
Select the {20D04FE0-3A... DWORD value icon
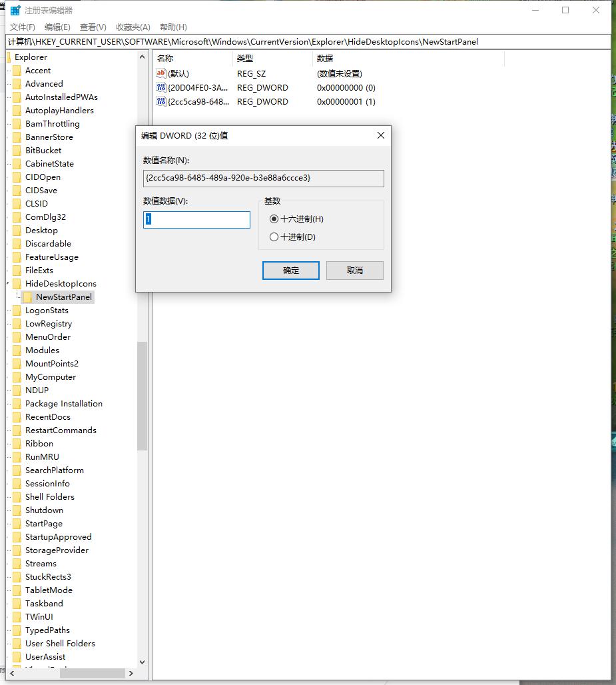(x=161, y=87)
